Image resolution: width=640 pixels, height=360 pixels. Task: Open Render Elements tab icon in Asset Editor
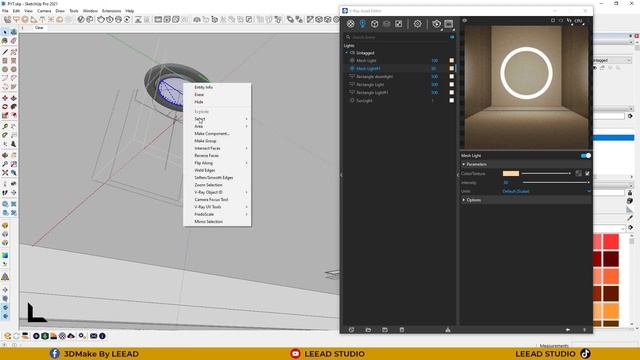(386, 24)
